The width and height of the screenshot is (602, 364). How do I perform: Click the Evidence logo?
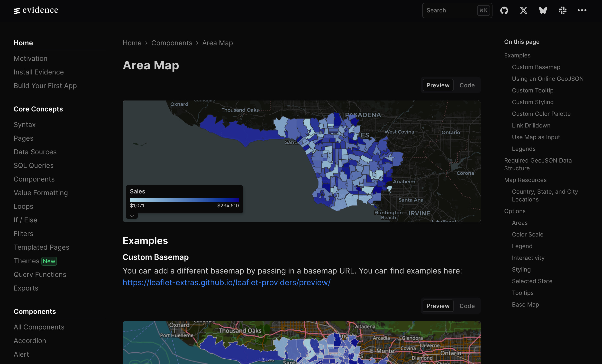click(x=36, y=10)
